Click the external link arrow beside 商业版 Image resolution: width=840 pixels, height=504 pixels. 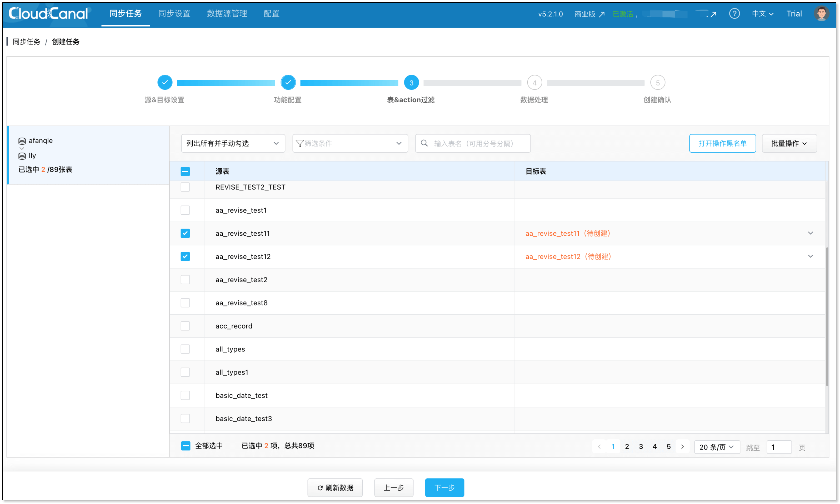[x=602, y=14]
